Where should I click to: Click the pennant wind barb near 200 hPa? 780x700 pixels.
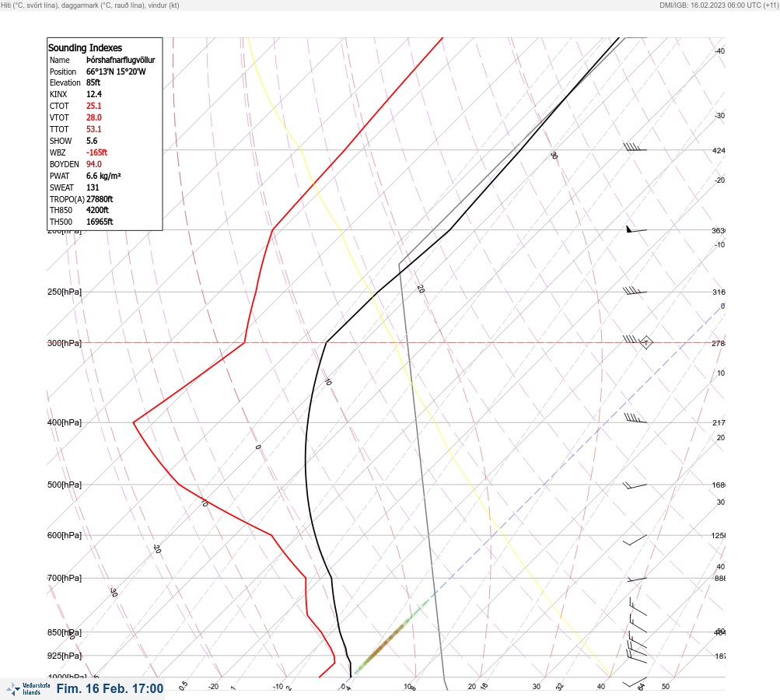pos(636,229)
